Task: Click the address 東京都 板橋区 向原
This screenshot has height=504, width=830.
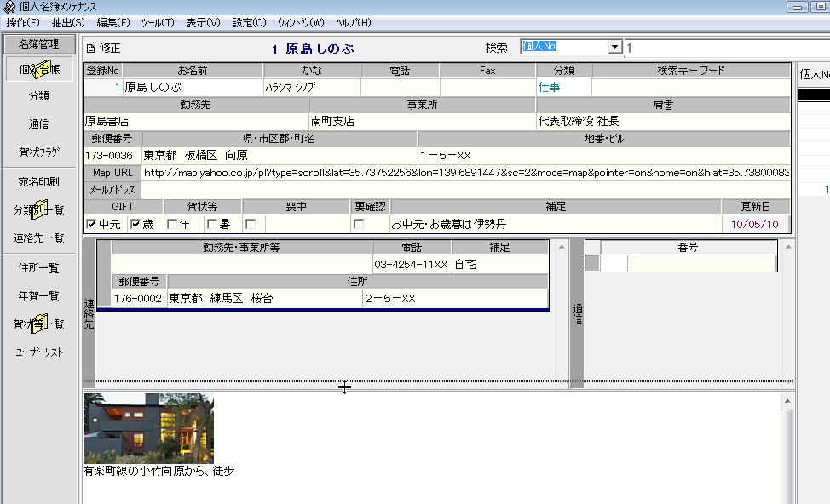Action: pyautogui.click(x=280, y=156)
